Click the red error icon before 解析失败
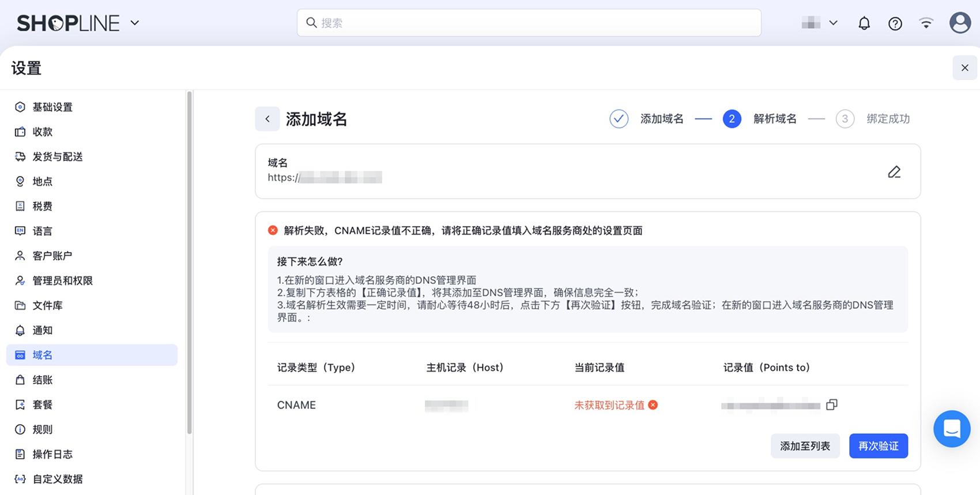 [x=273, y=230]
